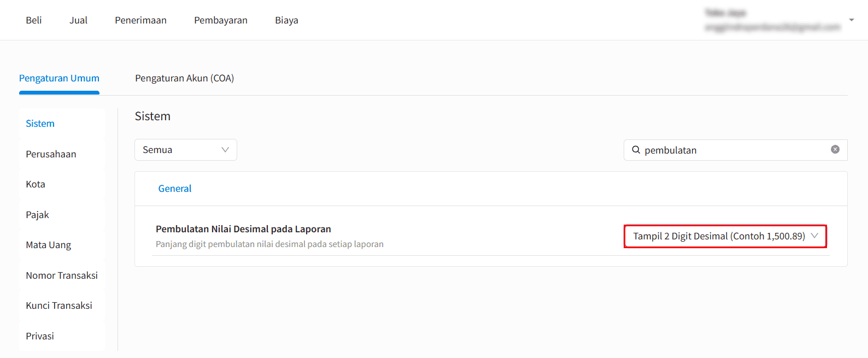This screenshot has height=358, width=868.
Task: Go to Kunci Transaksi settings
Action: [x=58, y=305]
